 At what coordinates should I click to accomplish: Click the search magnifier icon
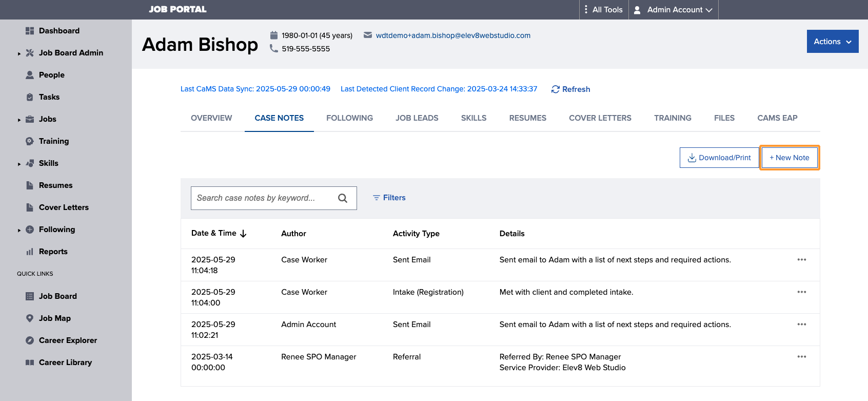(x=343, y=198)
